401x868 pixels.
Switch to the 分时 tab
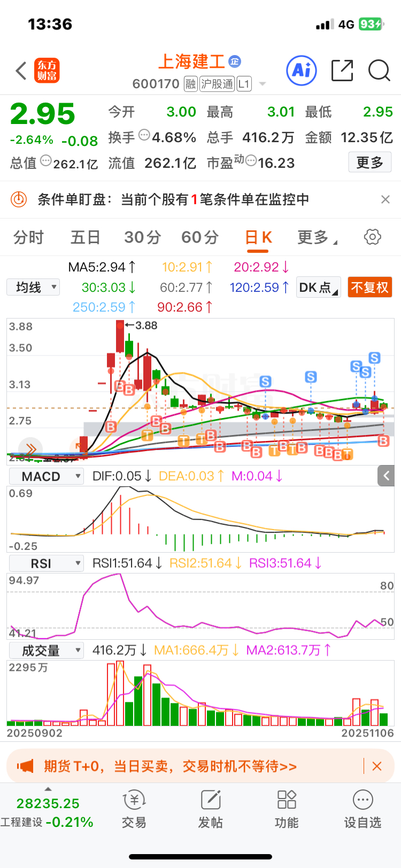pyautogui.click(x=28, y=237)
